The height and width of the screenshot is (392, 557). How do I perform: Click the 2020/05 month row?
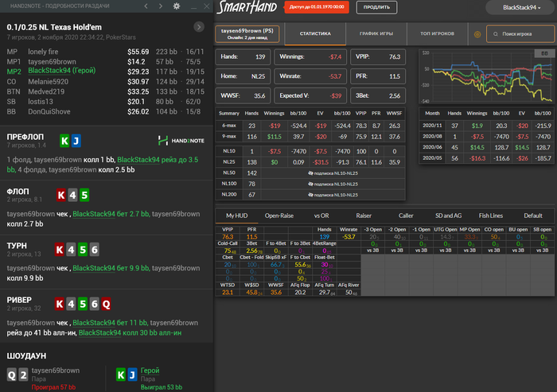coord(486,158)
